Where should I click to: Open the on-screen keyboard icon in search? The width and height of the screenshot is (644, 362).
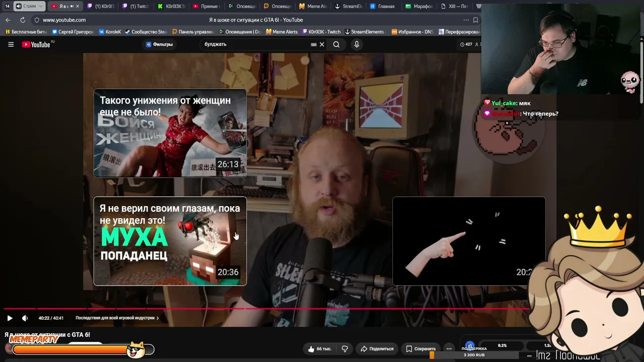(314, 44)
